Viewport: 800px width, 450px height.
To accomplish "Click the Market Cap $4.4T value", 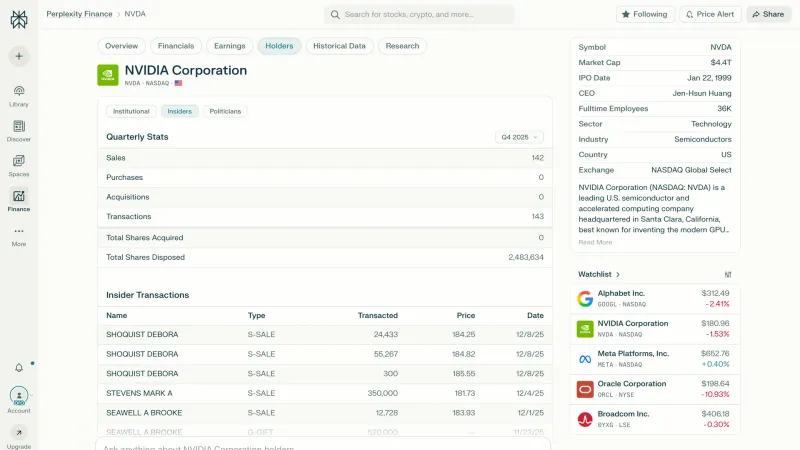I will click(721, 63).
